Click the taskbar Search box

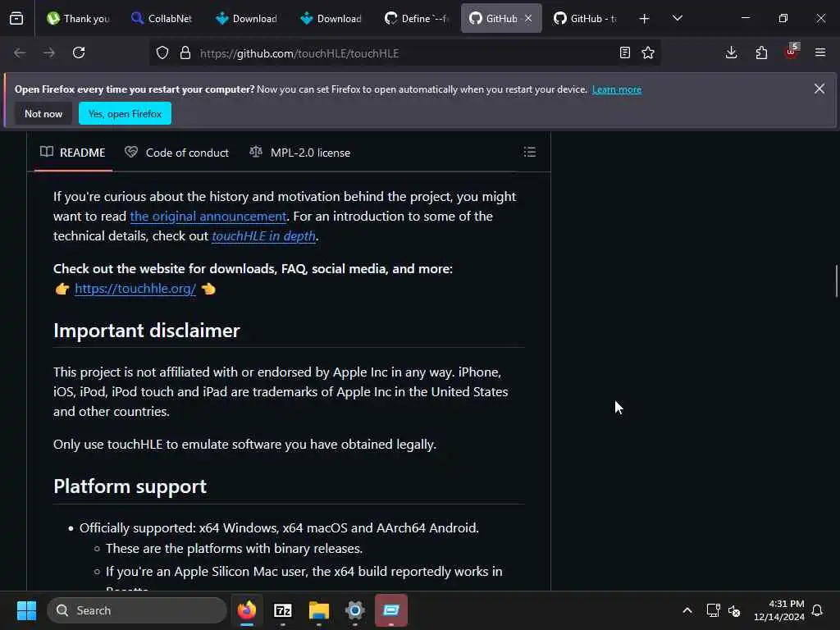pos(137,610)
